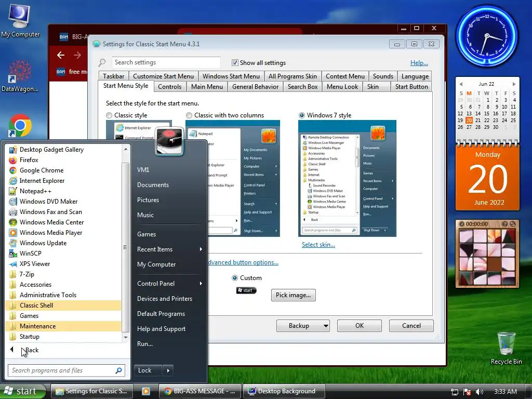Expand Control Panel submenu
Screen dimensions: 532x399
pos(170,283)
